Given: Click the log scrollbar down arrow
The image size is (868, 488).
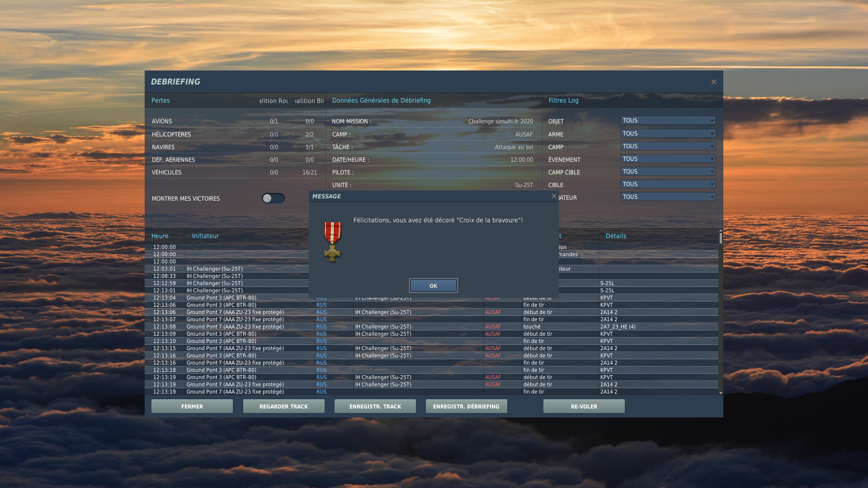Looking at the screenshot, I should (721, 393).
